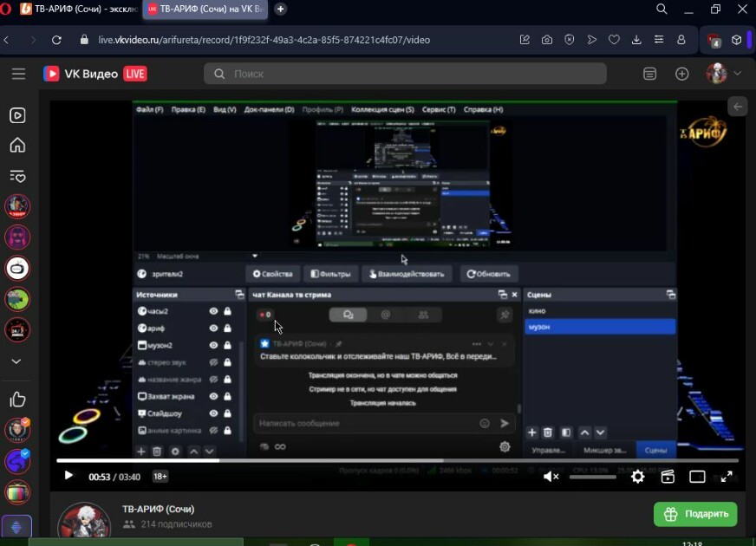Viewport: 756px width, 546px height.
Task: Move scene up with arrow
Action: [584, 432]
